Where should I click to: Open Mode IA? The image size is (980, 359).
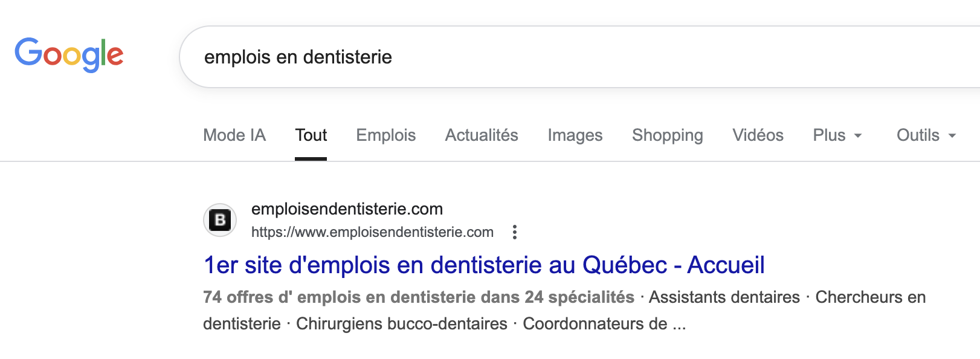point(234,135)
